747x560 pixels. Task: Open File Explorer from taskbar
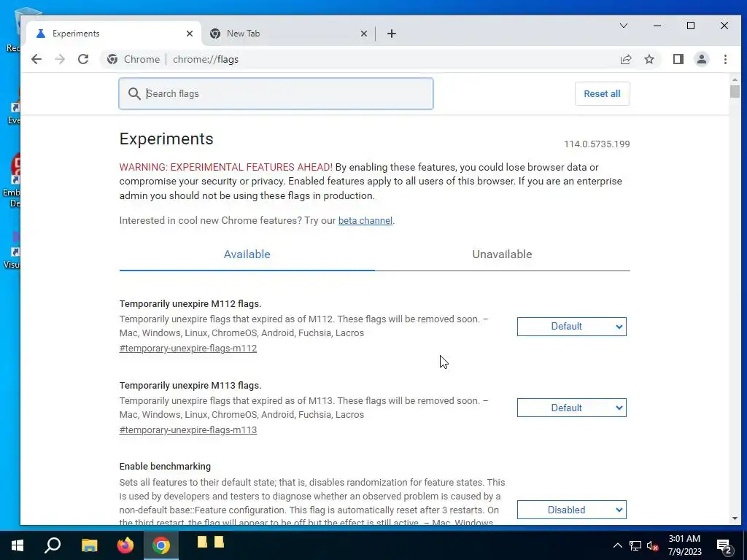(x=89, y=545)
